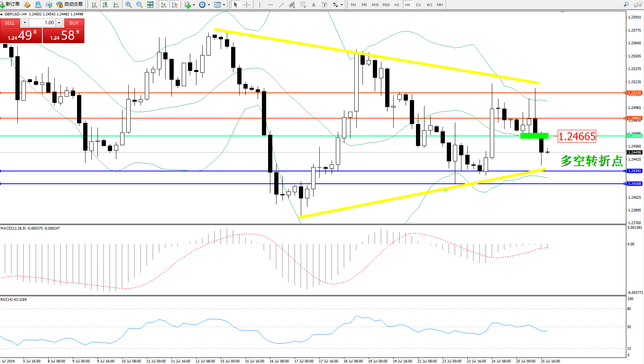Screen dimensions: 644x364
Task: Select the crosshair cursor tool
Action: (247, 5)
